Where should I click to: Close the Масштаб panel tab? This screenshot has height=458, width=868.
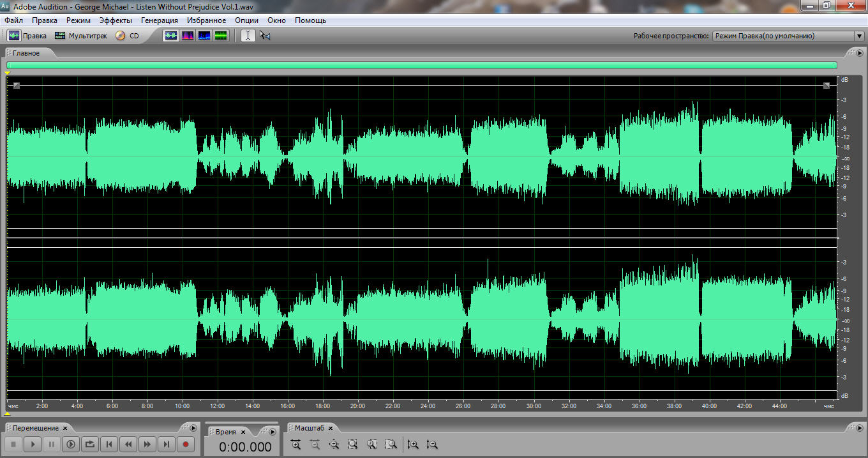point(331,428)
